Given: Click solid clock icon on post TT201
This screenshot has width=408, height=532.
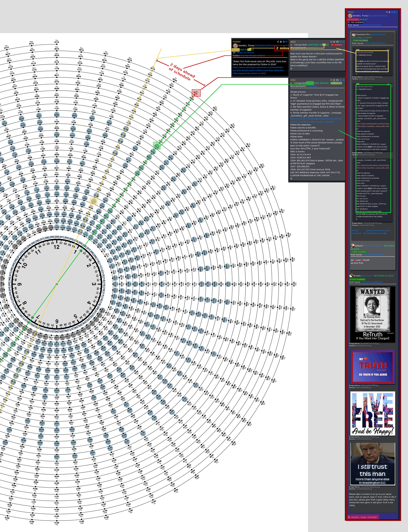Looking at the screenshot, I should pyautogui.click(x=394, y=12).
